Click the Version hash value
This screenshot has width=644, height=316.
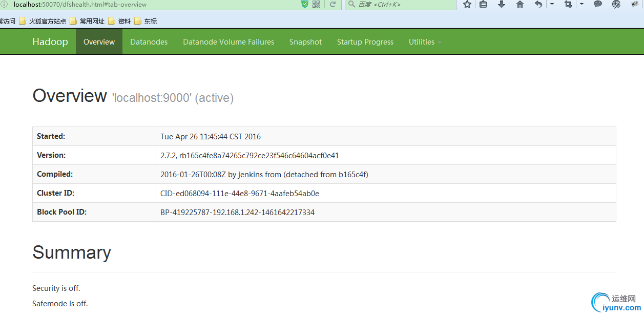pos(250,156)
